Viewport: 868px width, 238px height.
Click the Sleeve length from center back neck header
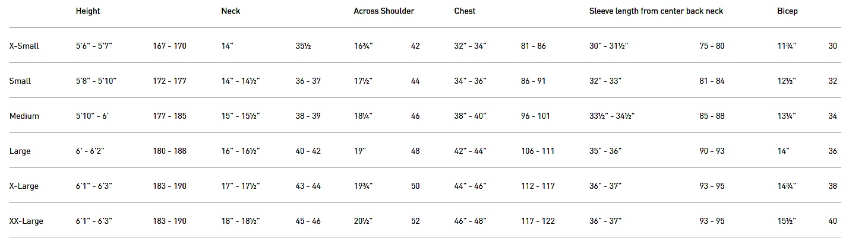click(656, 11)
